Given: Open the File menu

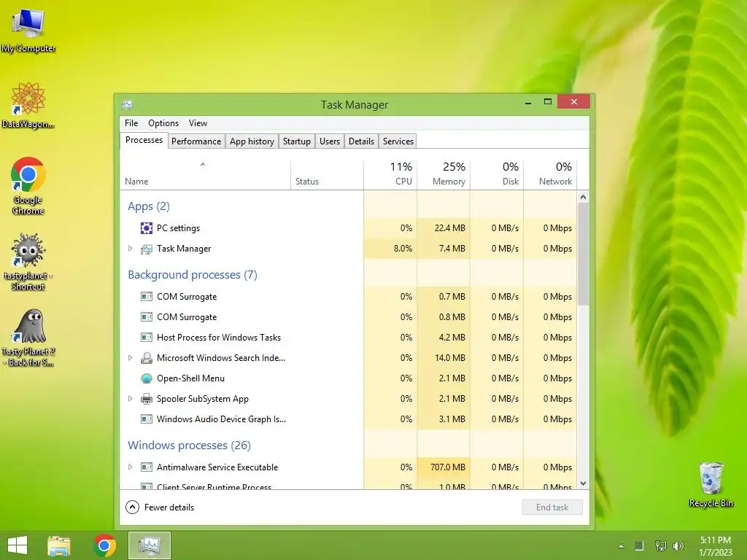Looking at the screenshot, I should (131, 122).
